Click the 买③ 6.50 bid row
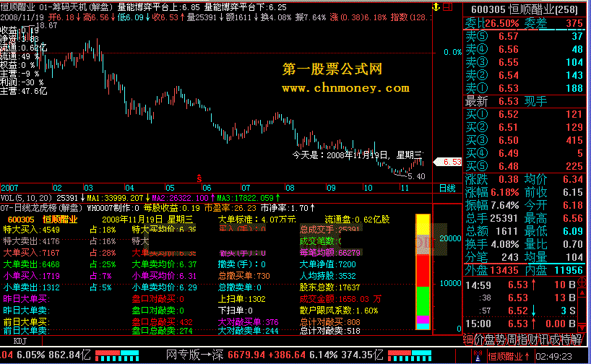Screen dimensions: 591x364 click(525, 140)
